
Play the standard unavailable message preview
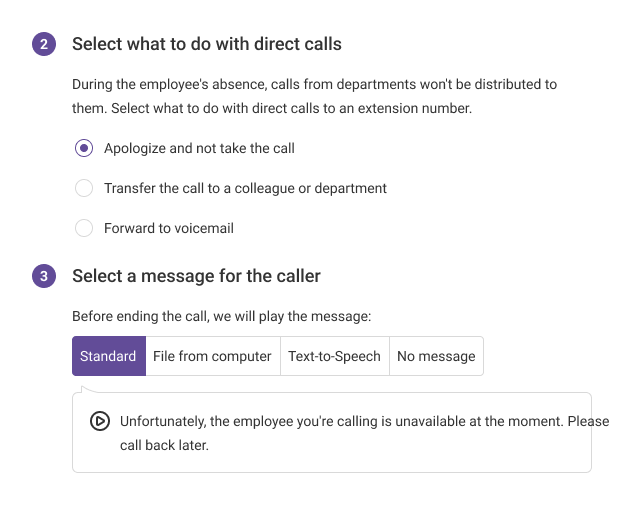click(99, 421)
